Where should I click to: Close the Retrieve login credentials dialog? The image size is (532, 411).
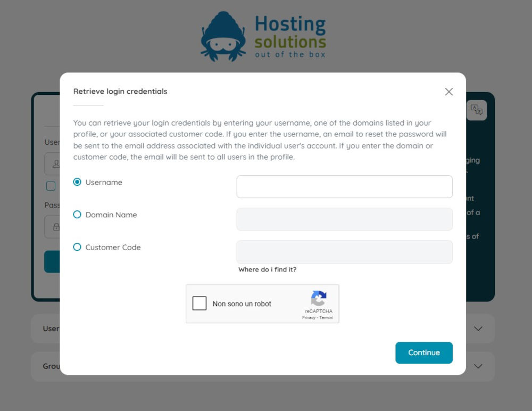pyautogui.click(x=448, y=92)
